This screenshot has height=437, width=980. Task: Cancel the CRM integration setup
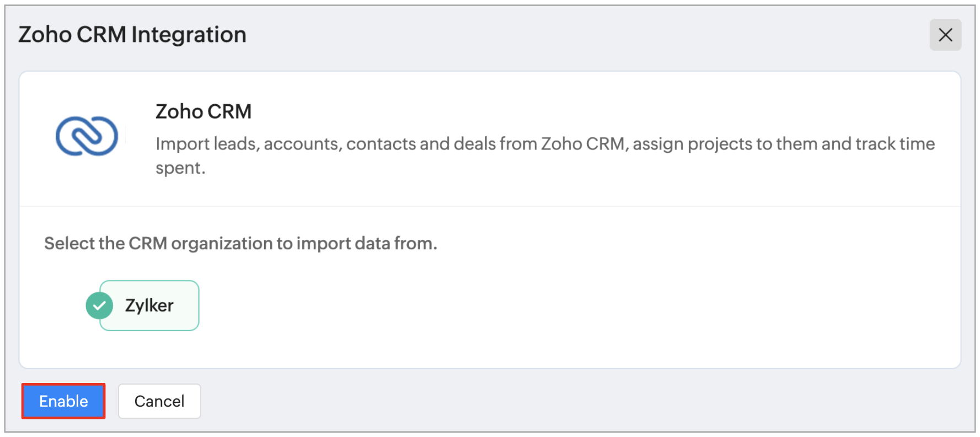click(x=159, y=401)
